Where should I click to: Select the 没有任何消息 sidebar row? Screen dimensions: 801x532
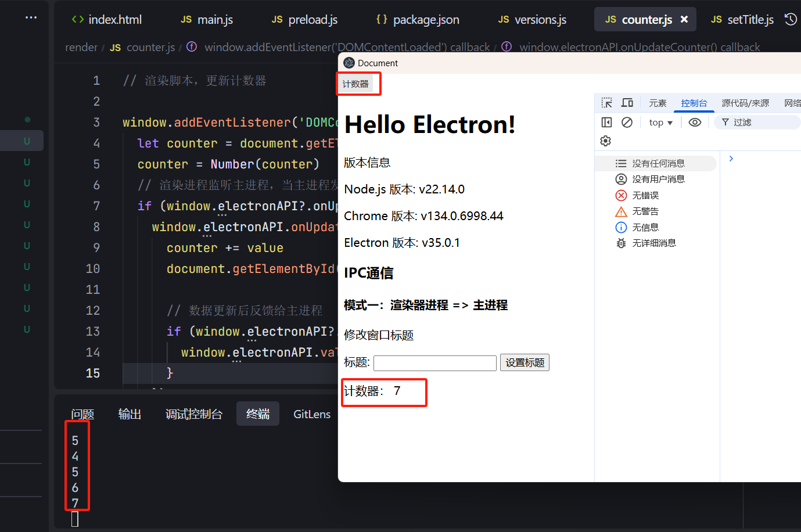(x=656, y=163)
